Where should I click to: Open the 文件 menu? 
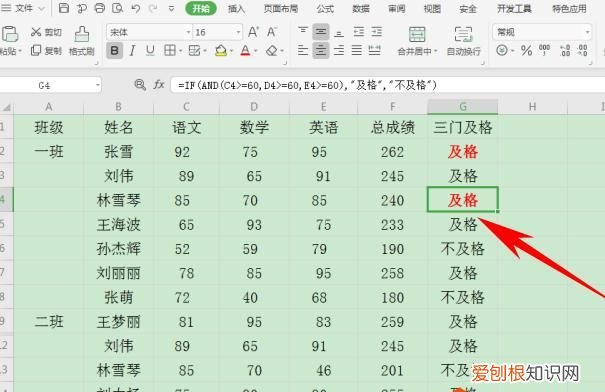tap(23, 8)
